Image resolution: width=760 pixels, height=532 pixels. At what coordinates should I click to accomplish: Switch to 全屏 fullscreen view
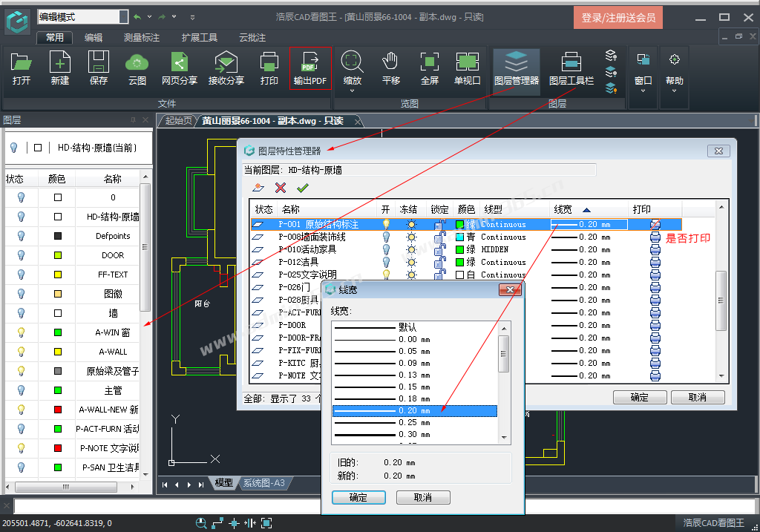pos(430,68)
